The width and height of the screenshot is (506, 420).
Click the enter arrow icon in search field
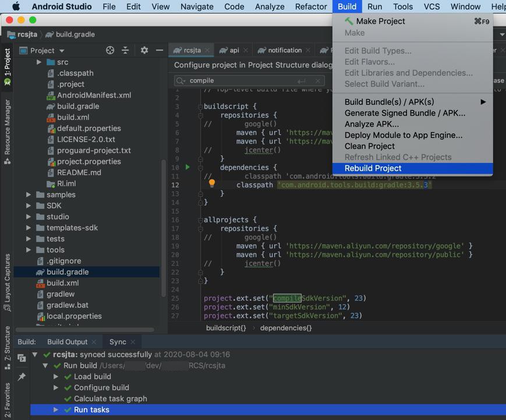pos(302,81)
